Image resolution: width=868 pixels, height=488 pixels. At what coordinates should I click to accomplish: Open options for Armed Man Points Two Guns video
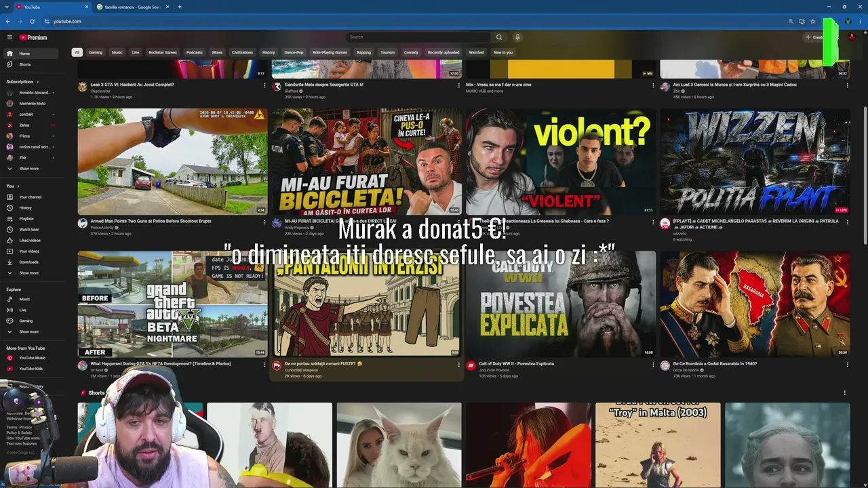click(x=264, y=222)
